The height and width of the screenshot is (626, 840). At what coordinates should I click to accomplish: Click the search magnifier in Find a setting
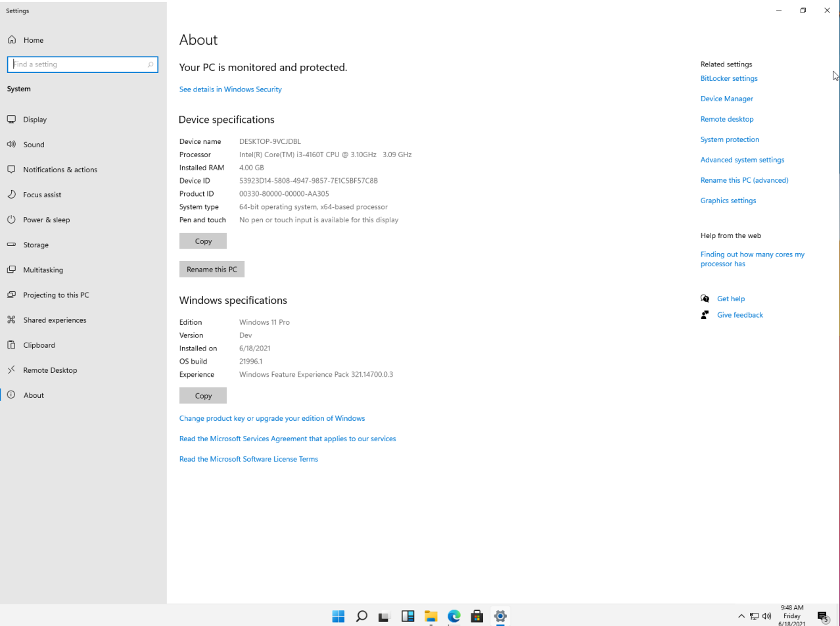tap(151, 64)
